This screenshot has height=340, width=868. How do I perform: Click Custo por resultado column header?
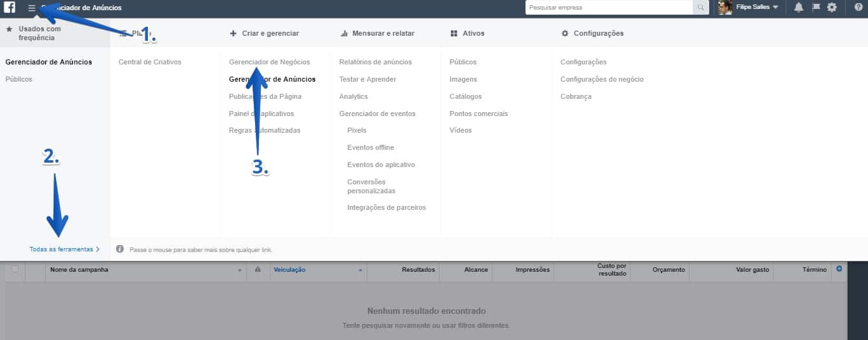[x=612, y=269]
